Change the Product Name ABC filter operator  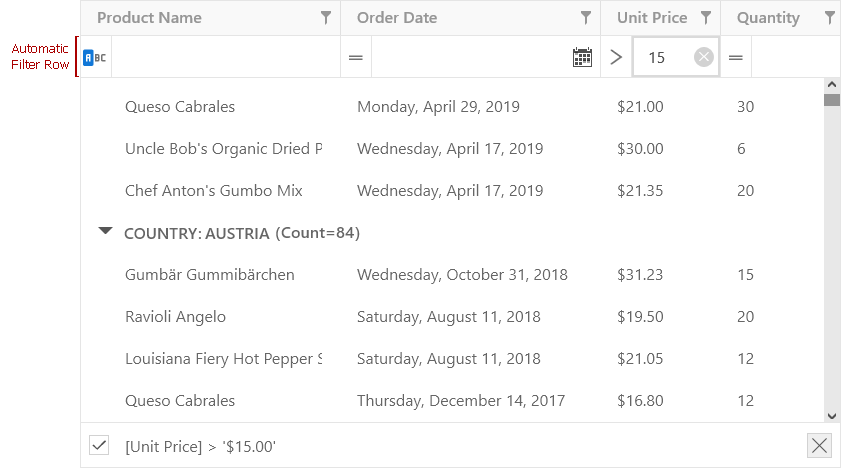(95, 57)
